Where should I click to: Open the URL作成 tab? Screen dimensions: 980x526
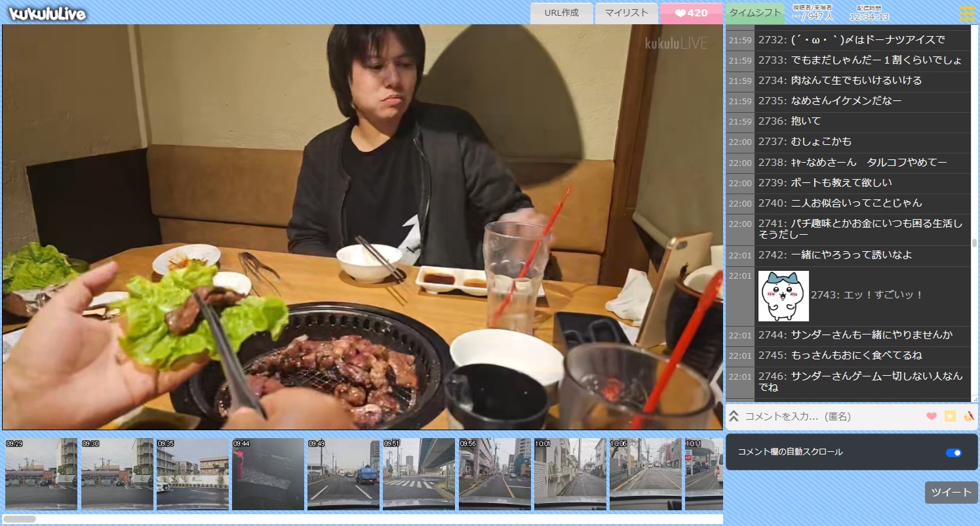coord(561,13)
